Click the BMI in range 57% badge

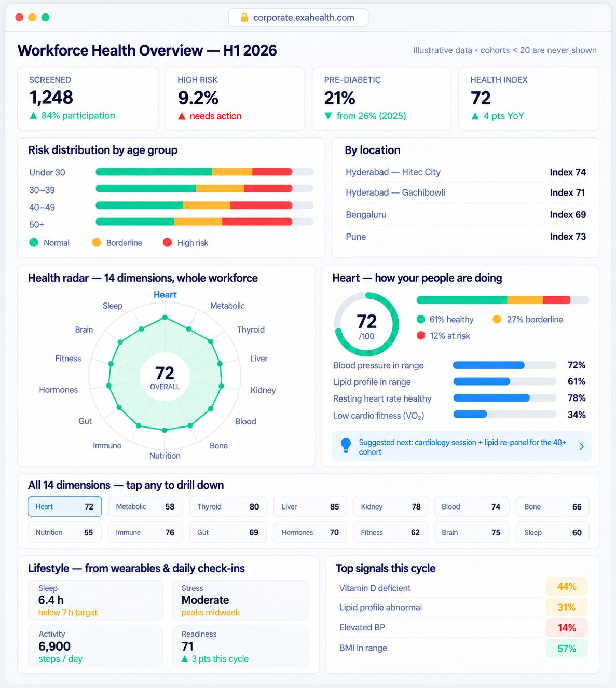(567, 649)
